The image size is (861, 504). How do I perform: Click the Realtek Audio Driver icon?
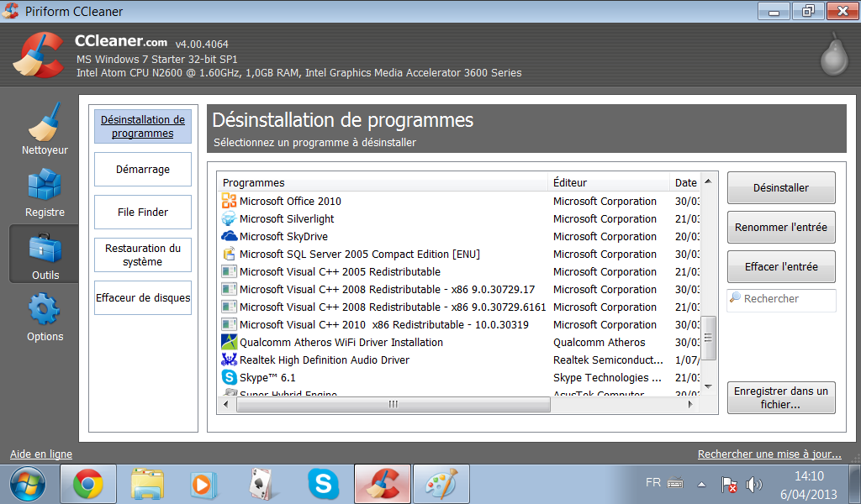[x=229, y=360]
